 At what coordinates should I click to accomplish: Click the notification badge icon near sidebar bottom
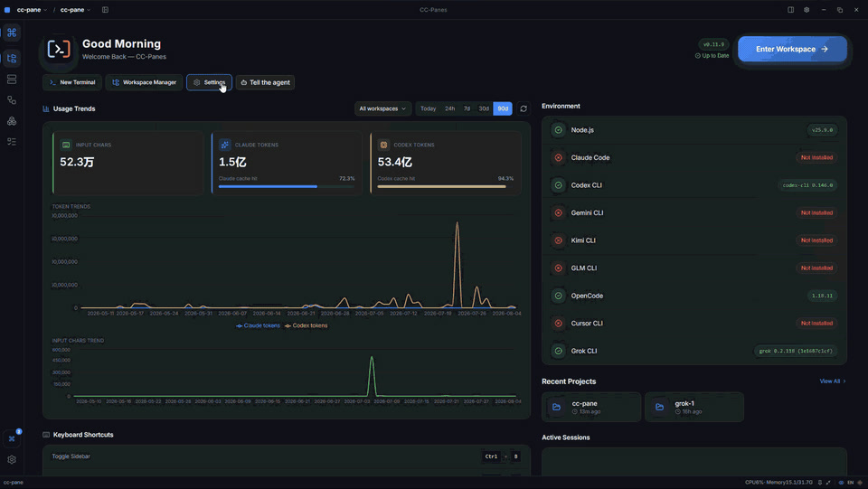(12, 438)
